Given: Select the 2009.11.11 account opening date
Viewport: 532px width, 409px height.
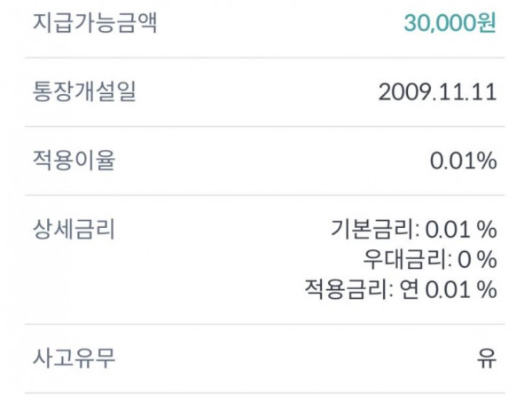Looking at the screenshot, I should click(436, 91).
